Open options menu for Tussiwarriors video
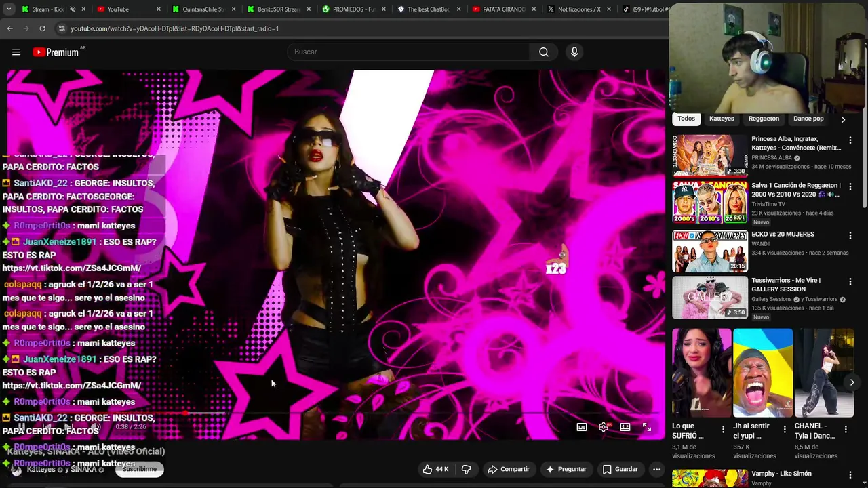868x488 pixels. tap(850, 282)
